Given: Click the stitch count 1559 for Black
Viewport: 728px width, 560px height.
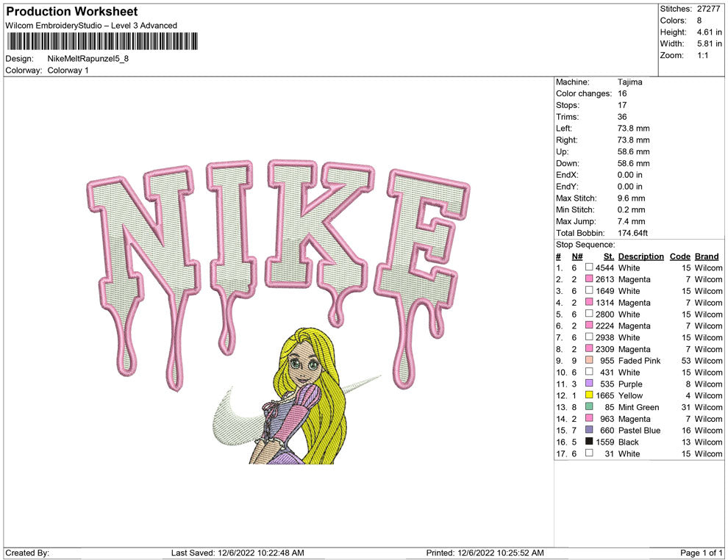Looking at the screenshot, I should click(x=604, y=442).
